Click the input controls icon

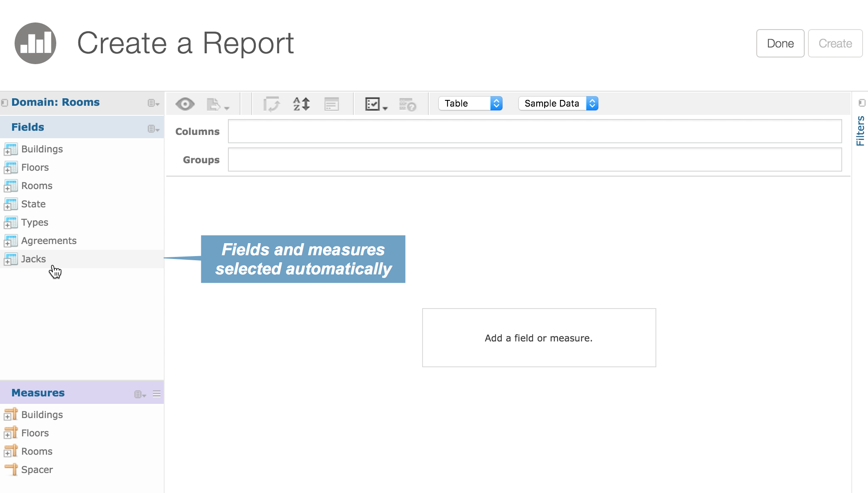pos(332,104)
